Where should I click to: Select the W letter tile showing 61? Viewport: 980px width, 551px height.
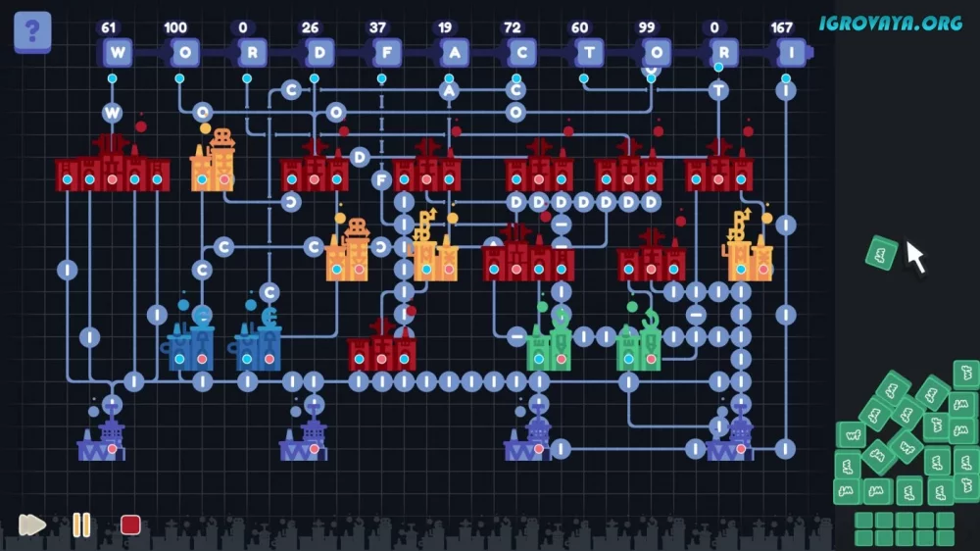[118, 52]
